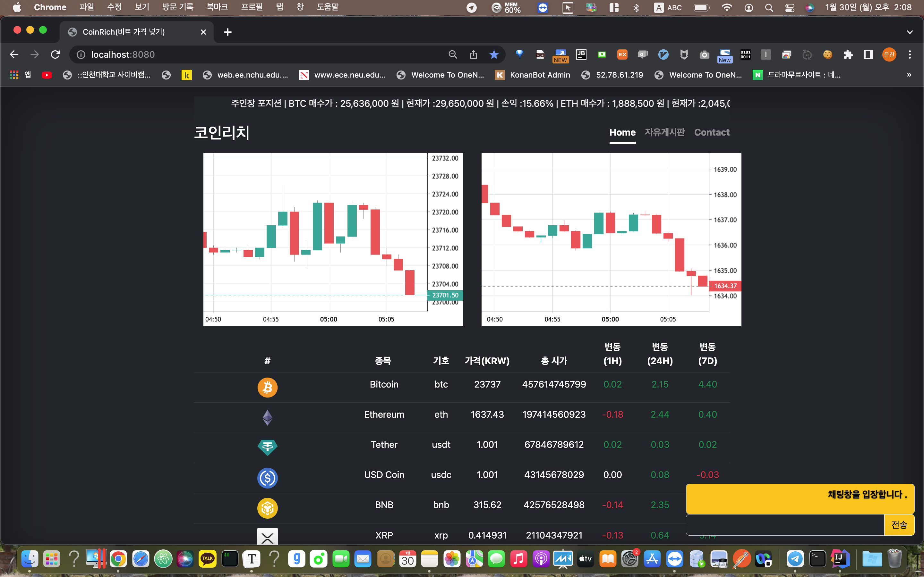Open the Contact page link
The width and height of the screenshot is (924, 577).
(712, 132)
